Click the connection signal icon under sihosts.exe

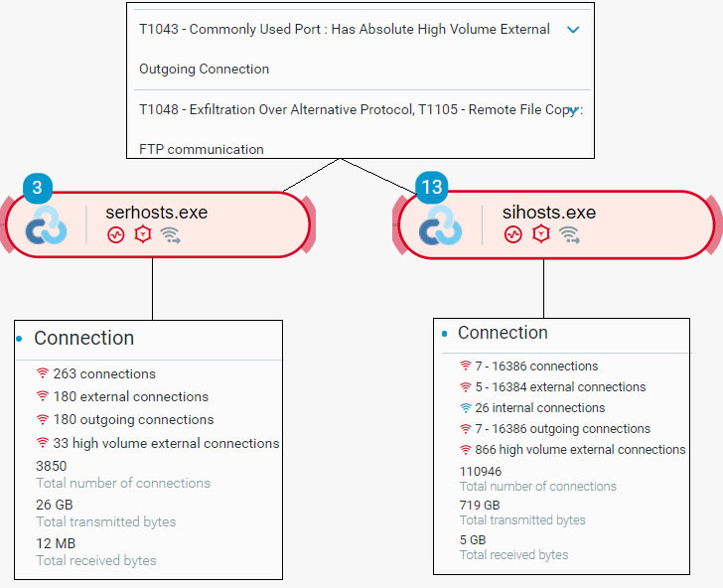tap(568, 235)
